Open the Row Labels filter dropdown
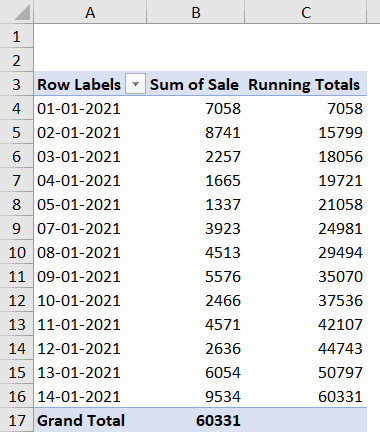 [135, 84]
